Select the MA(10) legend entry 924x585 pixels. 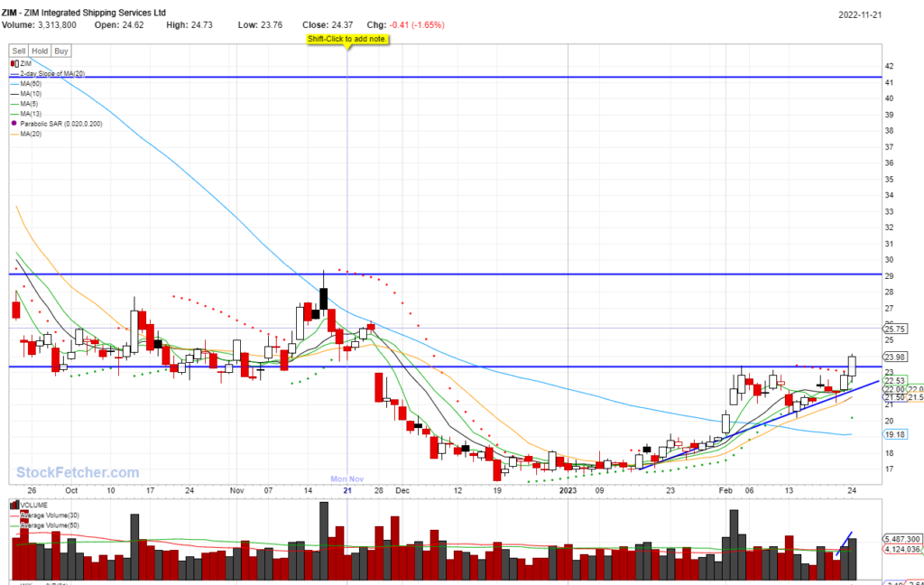(x=26, y=94)
